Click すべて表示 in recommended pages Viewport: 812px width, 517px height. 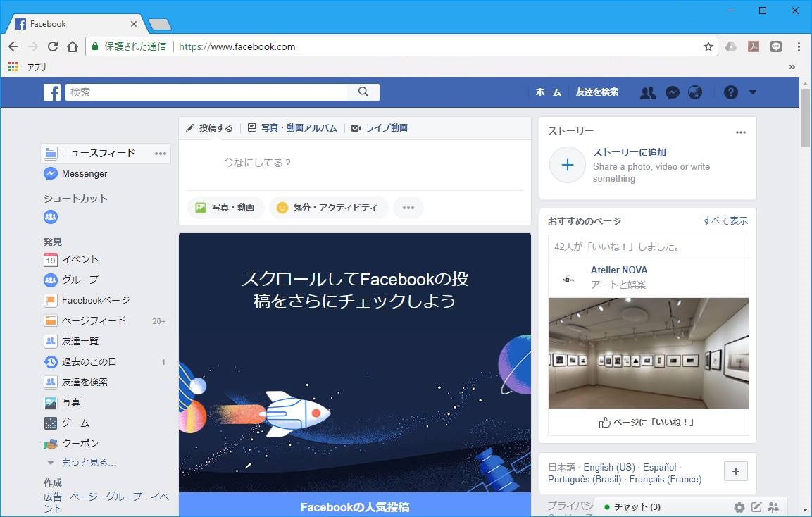point(725,220)
